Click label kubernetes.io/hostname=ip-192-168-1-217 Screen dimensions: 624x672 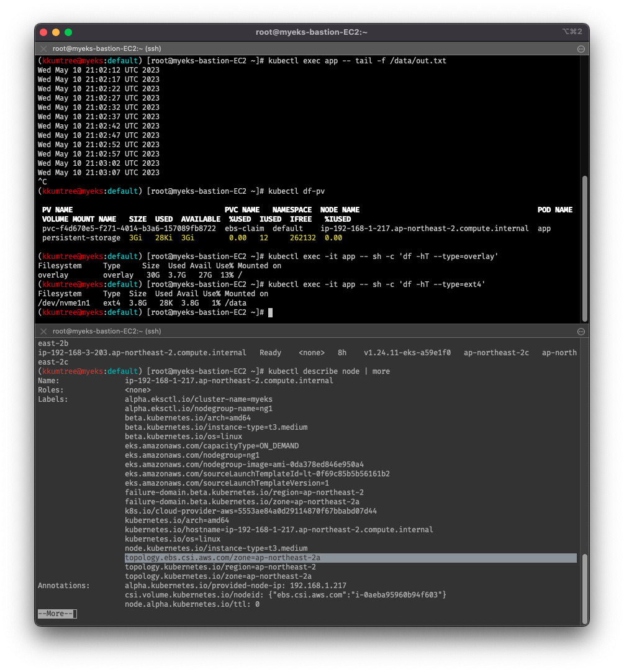tap(279, 530)
